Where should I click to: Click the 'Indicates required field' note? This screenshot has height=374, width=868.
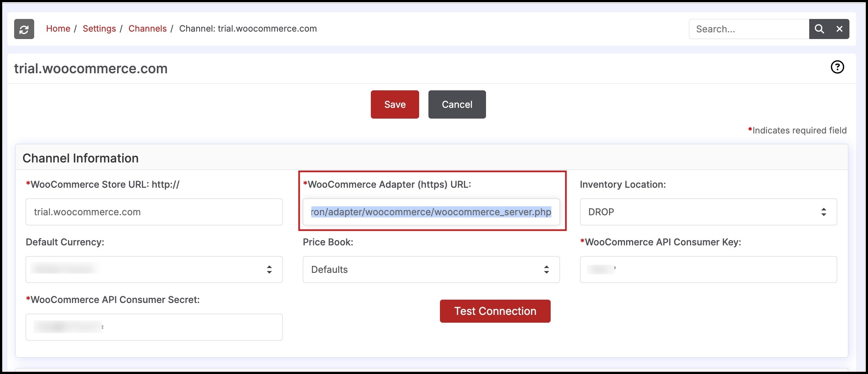click(x=797, y=130)
